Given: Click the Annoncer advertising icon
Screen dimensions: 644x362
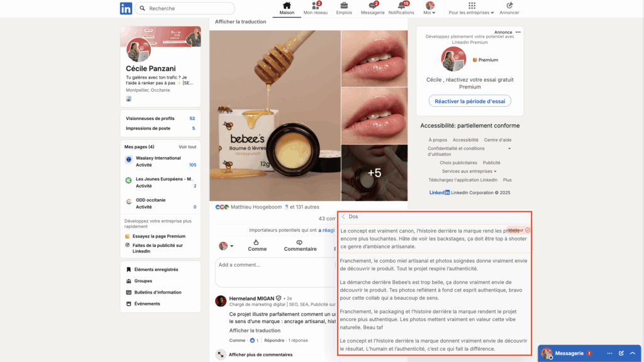Looking at the screenshot, I should point(509,7).
